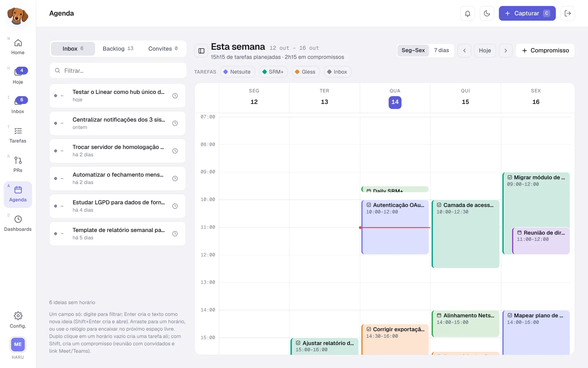The height and width of the screenshot is (368, 588).
Task: Toggle the SRM+ task filter
Action: (273, 72)
